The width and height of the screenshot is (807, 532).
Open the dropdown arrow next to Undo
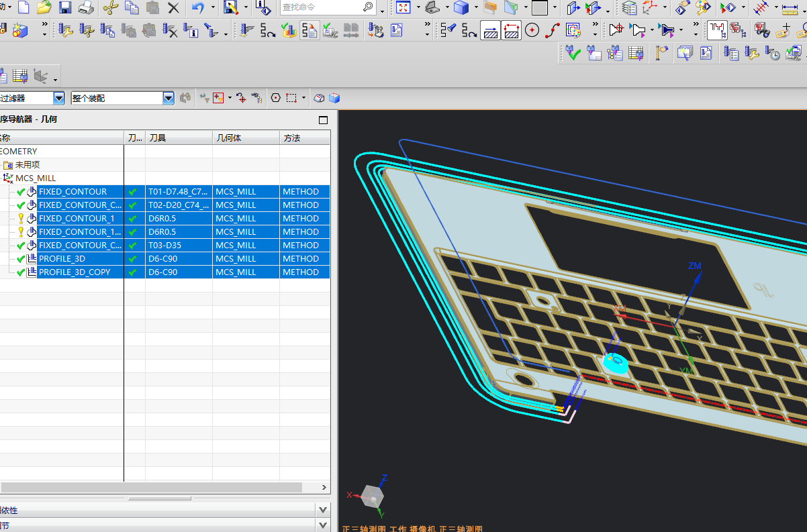pyautogui.click(x=213, y=9)
